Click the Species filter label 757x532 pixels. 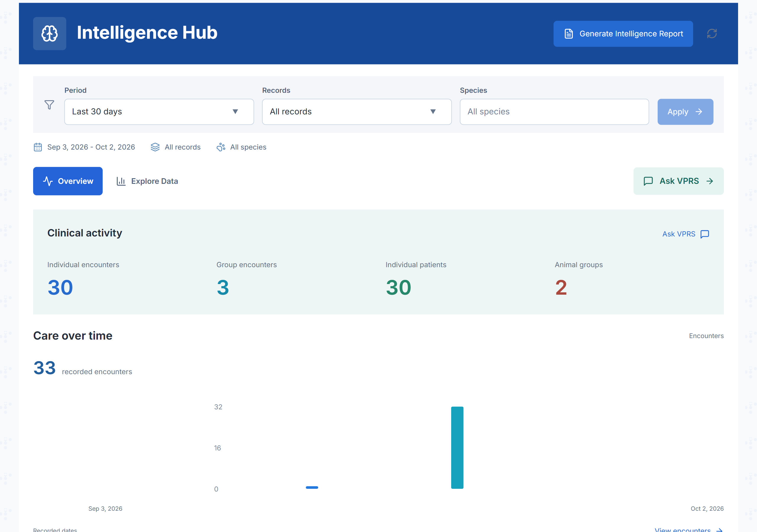pos(473,90)
